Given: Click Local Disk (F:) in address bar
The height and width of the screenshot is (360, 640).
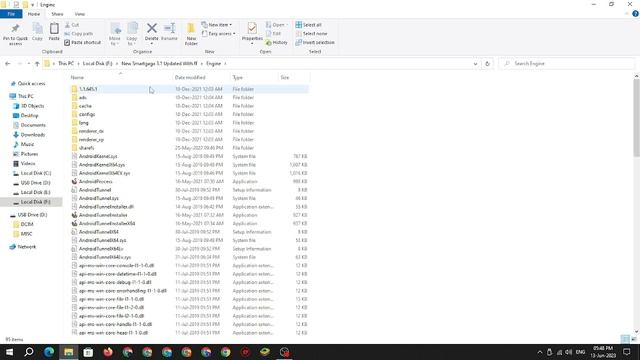Looking at the screenshot, I should (97, 64).
